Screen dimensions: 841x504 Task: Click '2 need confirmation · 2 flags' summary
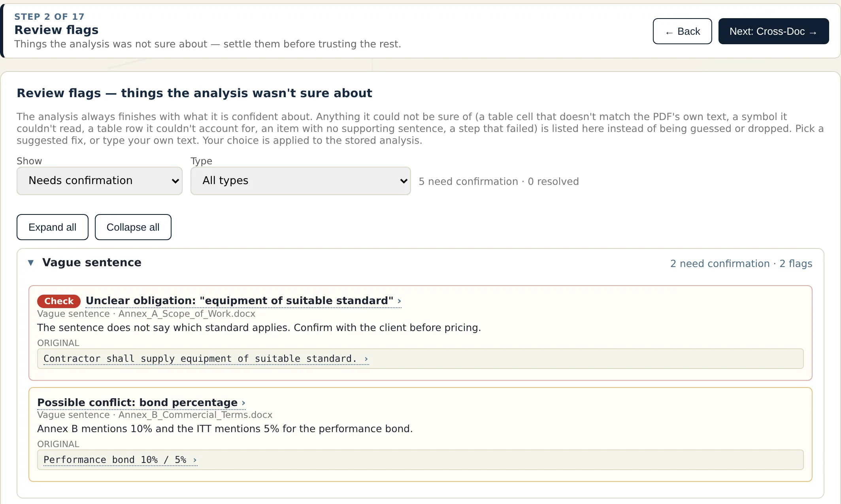tap(741, 263)
